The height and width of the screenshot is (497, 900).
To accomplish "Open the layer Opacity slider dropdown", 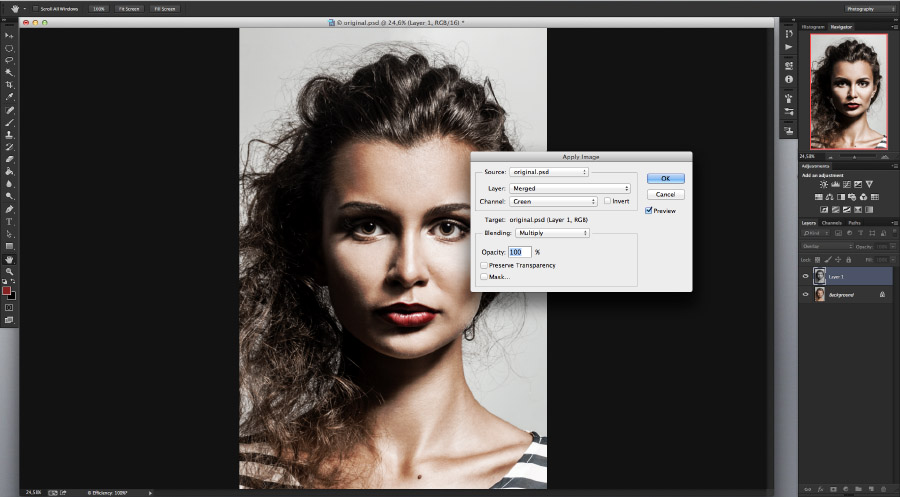I will (893, 246).
